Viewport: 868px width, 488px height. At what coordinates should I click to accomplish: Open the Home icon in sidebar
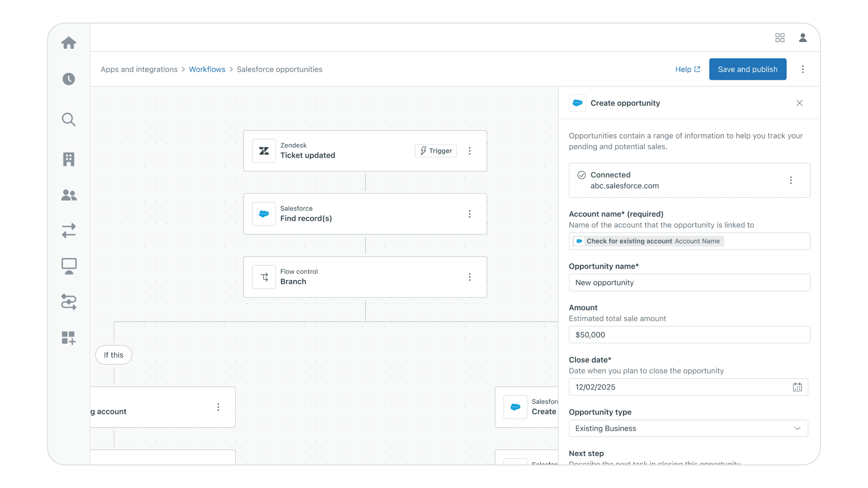(x=69, y=43)
